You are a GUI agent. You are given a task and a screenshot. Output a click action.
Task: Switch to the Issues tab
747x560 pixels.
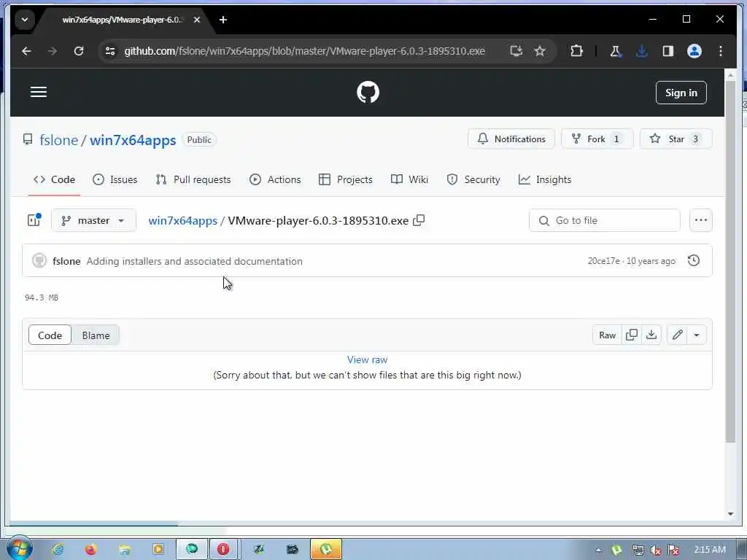tap(115, 179)
